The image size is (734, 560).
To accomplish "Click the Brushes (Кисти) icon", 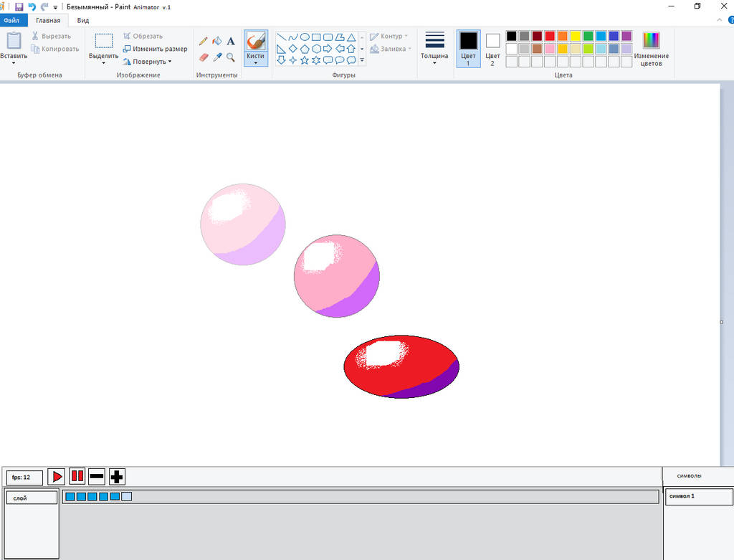I will coord(256,41).
